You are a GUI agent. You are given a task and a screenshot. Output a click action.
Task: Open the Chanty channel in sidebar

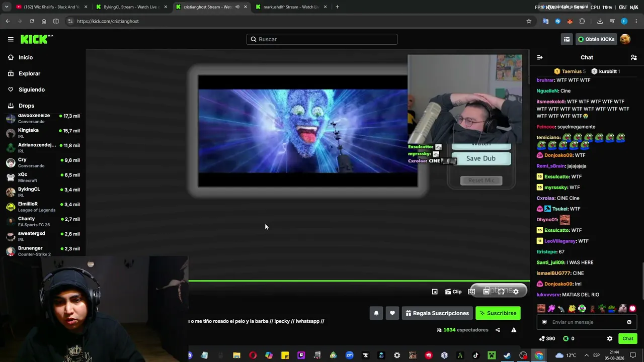(43, 221)
